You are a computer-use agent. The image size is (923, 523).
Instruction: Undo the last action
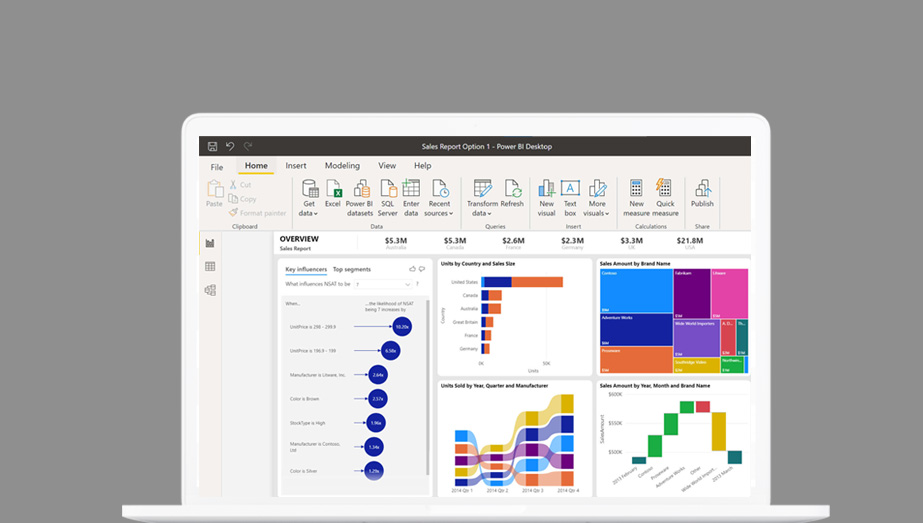(230, 146)
